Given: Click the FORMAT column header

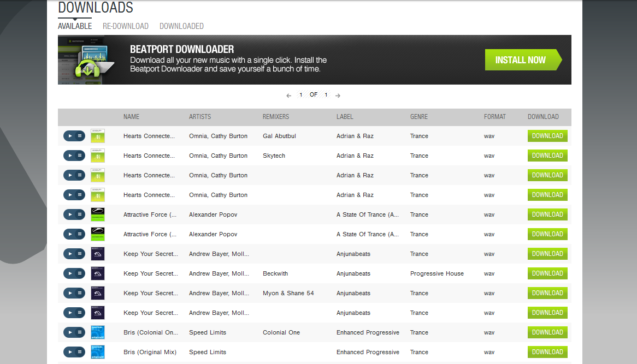Looking at the screenshot, I should [x=495, y=117].
